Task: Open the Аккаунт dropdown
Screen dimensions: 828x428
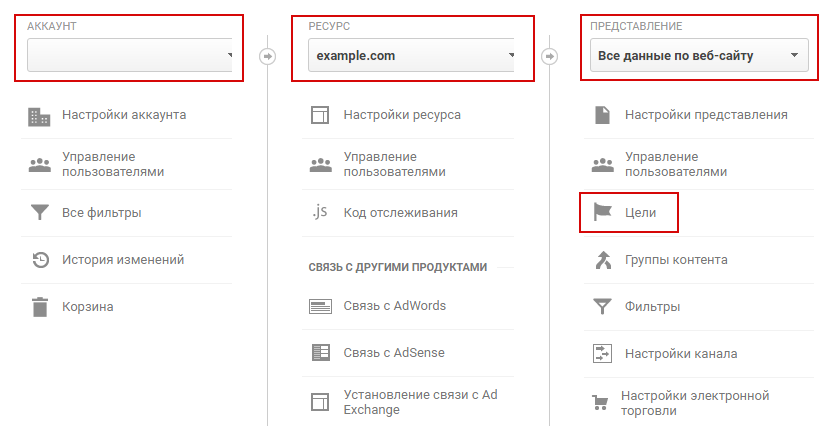Action: 129,55
